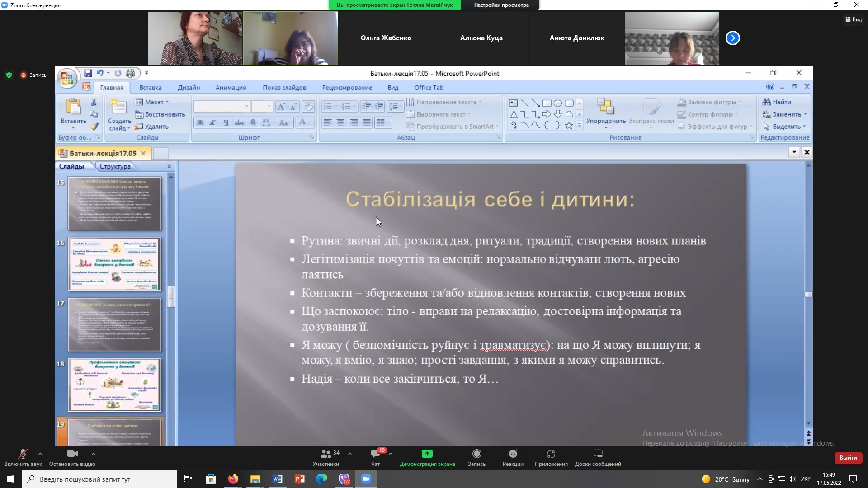This screenshot has height=488, width=868.
Task: Click slide 16 thumbnail in shared screen
Action: click(114, 264)
